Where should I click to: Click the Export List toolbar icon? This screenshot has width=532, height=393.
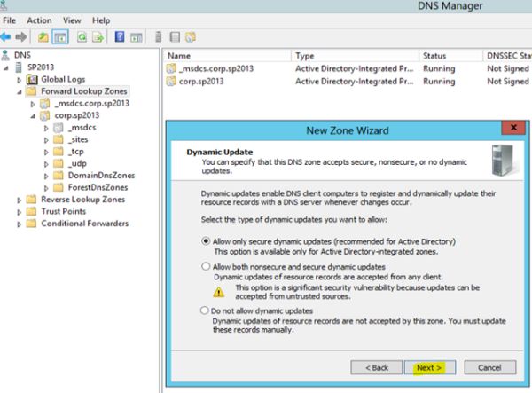98,37
